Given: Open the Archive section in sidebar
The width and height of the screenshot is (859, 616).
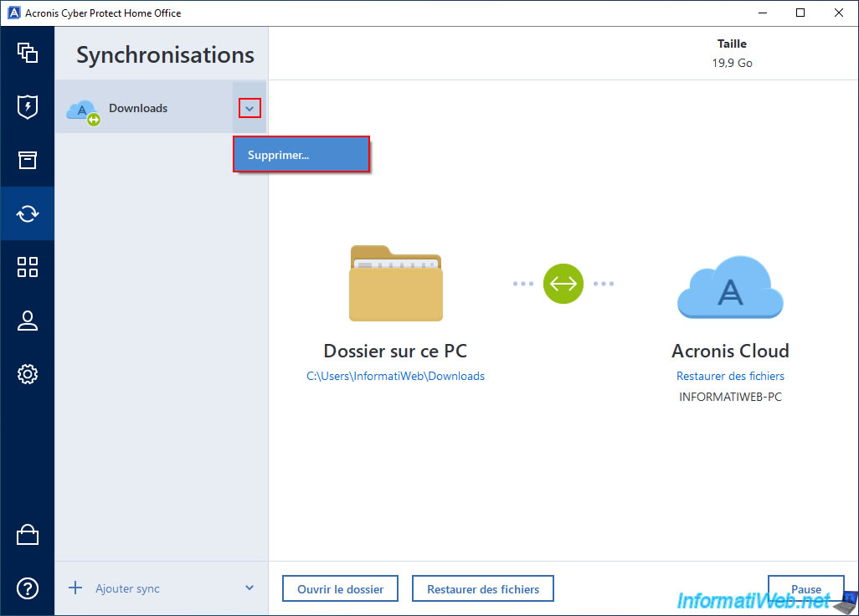Looking at the screenshot, I should click(x=28, y=160).
